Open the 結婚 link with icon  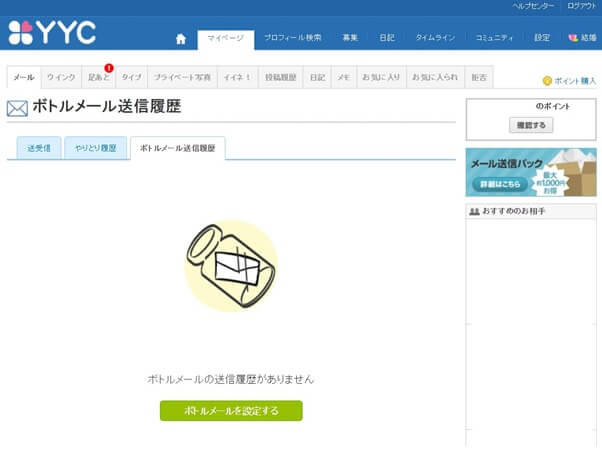[581, 38]
